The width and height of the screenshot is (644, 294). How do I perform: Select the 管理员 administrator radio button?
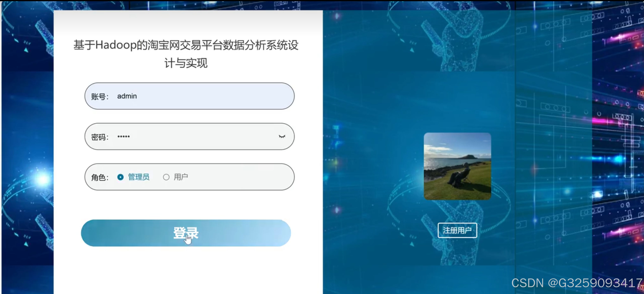[121, 177]
